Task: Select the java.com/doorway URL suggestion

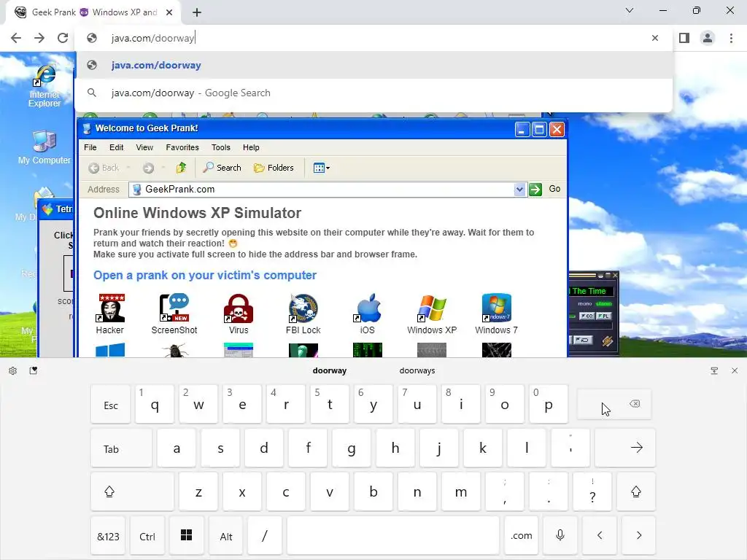Action: 373,65
